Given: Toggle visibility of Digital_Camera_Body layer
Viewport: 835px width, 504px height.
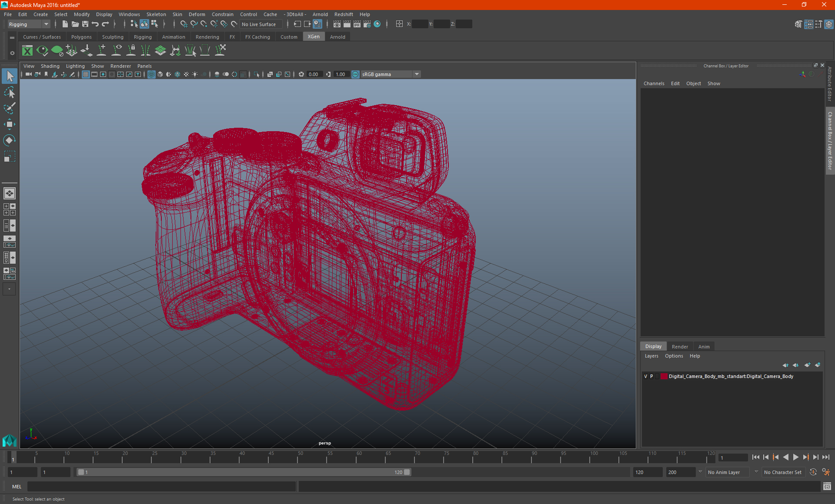Looking at the screenshot, I should click(x=645, y=376).
